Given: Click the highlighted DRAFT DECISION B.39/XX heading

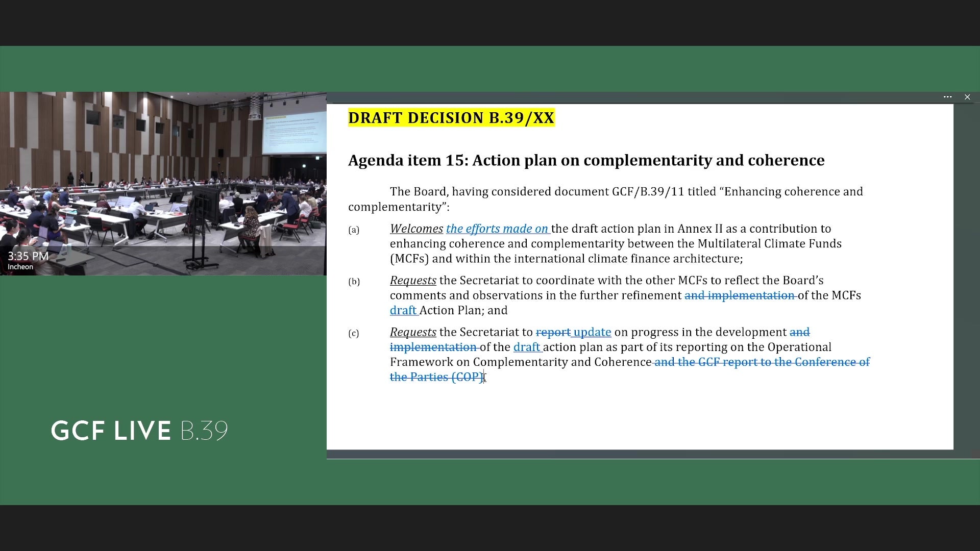Looking at the screenshot, I should 451,118.
